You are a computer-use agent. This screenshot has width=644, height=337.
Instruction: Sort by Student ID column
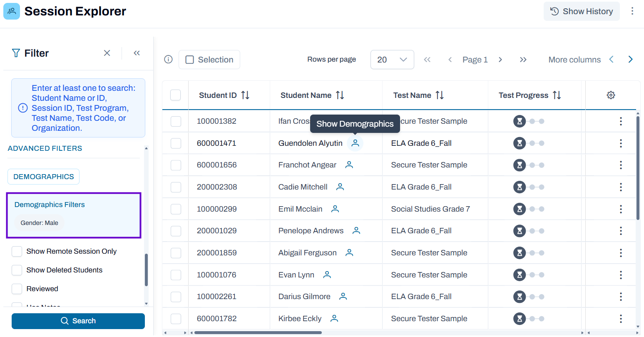coord(245,95)
